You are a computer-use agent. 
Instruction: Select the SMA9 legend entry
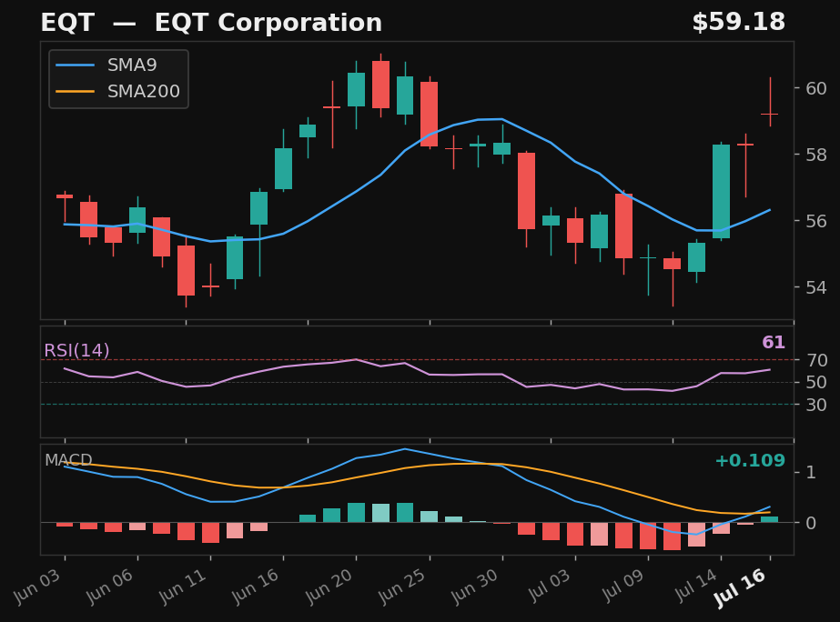pyautogui.click(x=106, y=65)
